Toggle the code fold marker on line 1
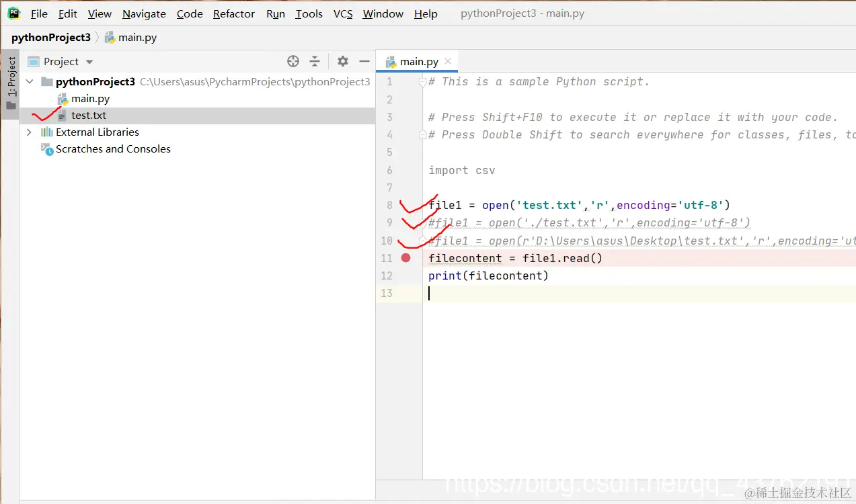Viewport: 856px width, 504px height. [x=423, y=82]
